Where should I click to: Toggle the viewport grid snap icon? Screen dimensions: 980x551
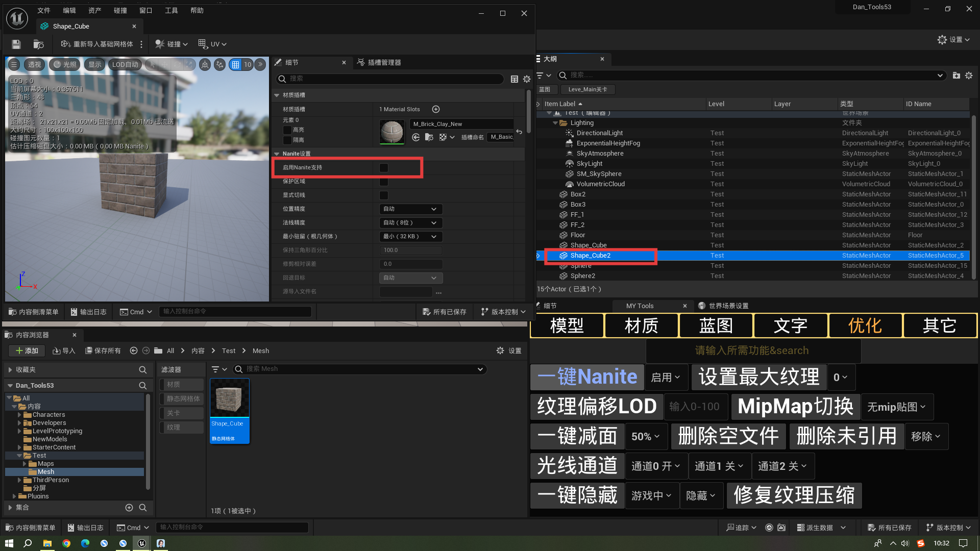(235, 65)
